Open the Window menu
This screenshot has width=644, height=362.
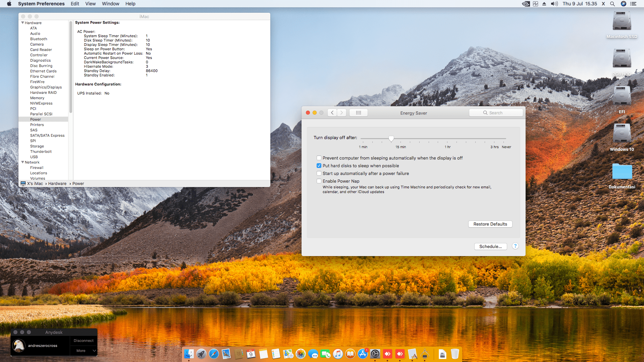(x=110, y=4)
